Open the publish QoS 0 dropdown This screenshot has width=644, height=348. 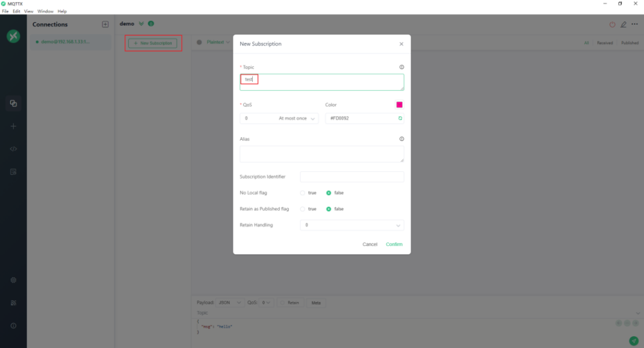point(266,303)
